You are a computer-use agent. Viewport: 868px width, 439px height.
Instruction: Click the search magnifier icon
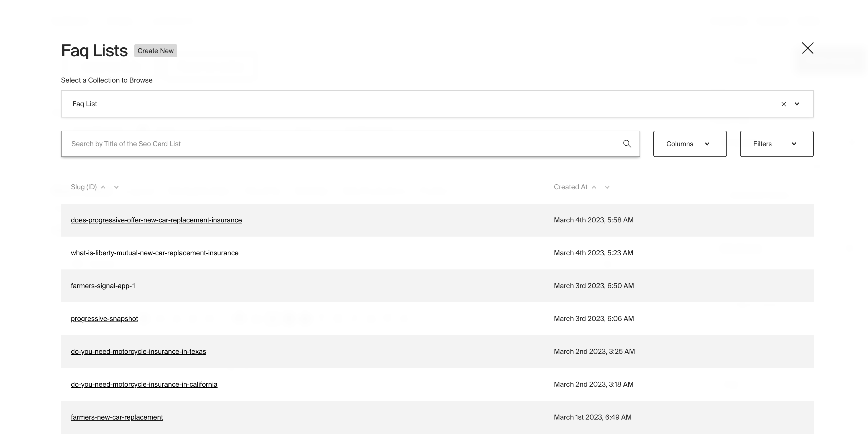coord(627,144)
